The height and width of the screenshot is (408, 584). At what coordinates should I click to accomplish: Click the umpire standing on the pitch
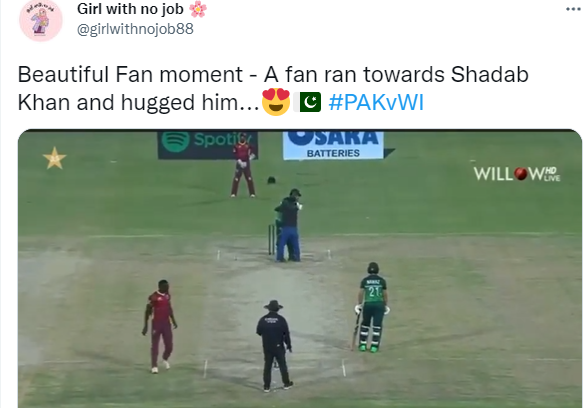click(274, 346)
